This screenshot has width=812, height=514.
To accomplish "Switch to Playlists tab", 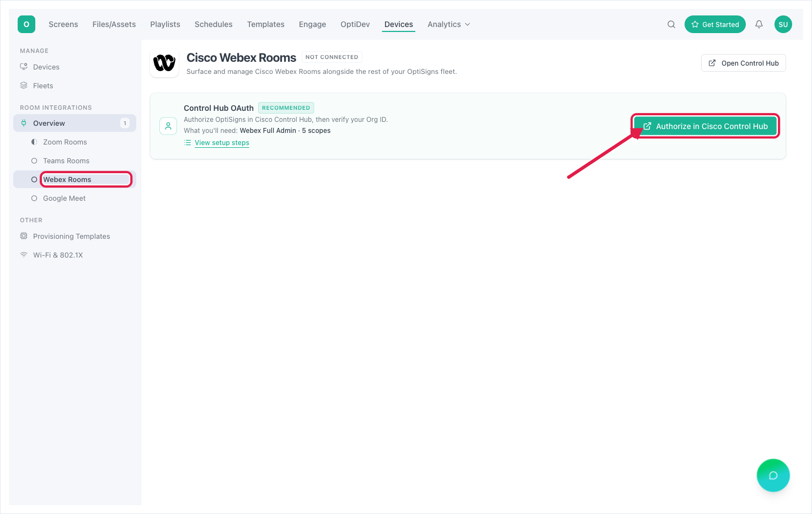I will coord(165,24).
